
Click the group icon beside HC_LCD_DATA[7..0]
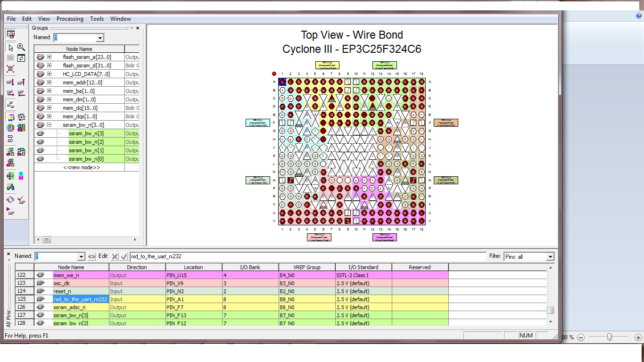point(40,74)
